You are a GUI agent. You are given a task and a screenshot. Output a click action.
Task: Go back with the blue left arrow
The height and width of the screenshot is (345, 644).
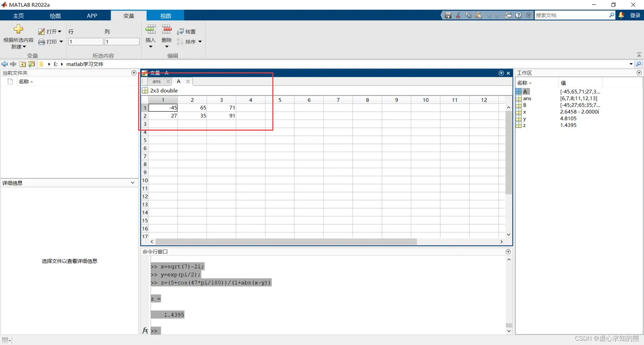5,64
